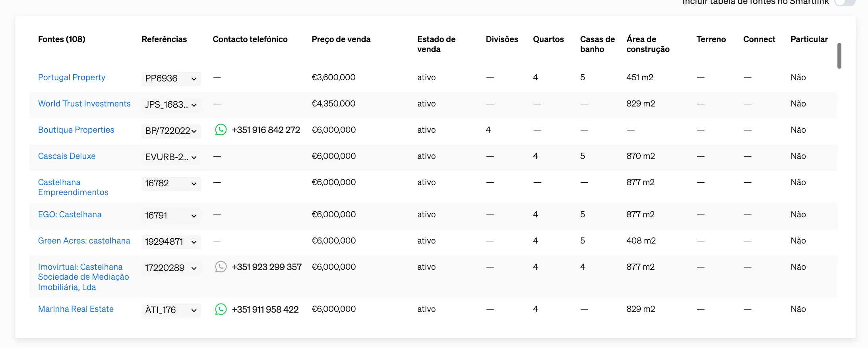Toggle the Smartlink sources table switch
This screenshot has height=348, width=868.
click(x=845, y=2)
